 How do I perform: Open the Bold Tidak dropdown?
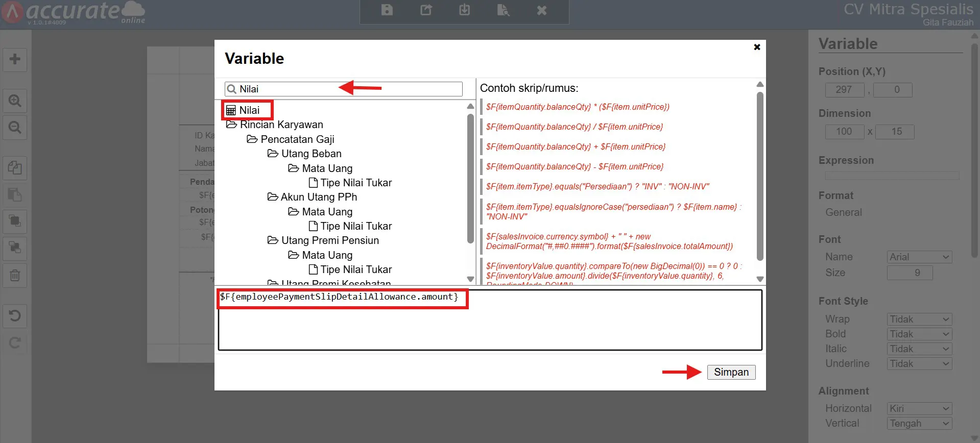pyautogui.click(x=920, y=334)
